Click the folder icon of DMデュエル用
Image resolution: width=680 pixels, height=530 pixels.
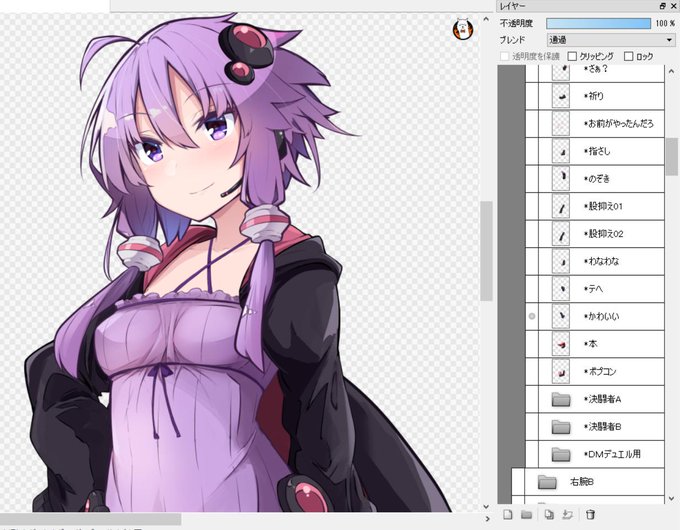coord(561,455)
